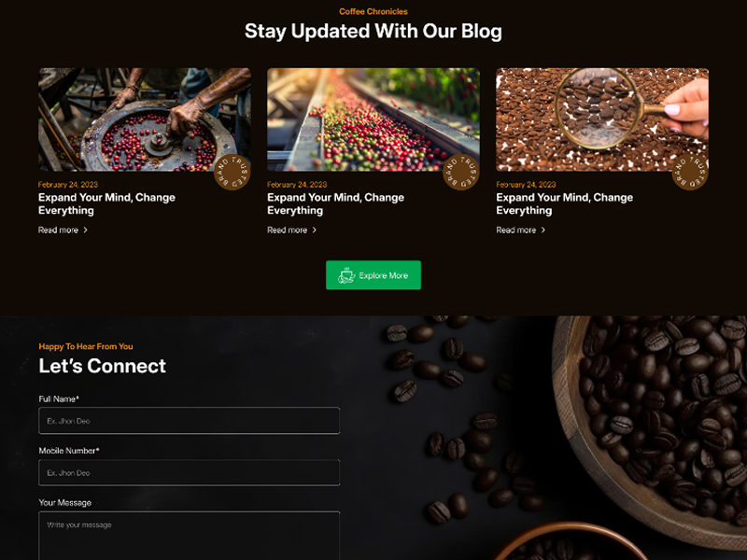Focus the Mobile Number input field

point(190,472)
